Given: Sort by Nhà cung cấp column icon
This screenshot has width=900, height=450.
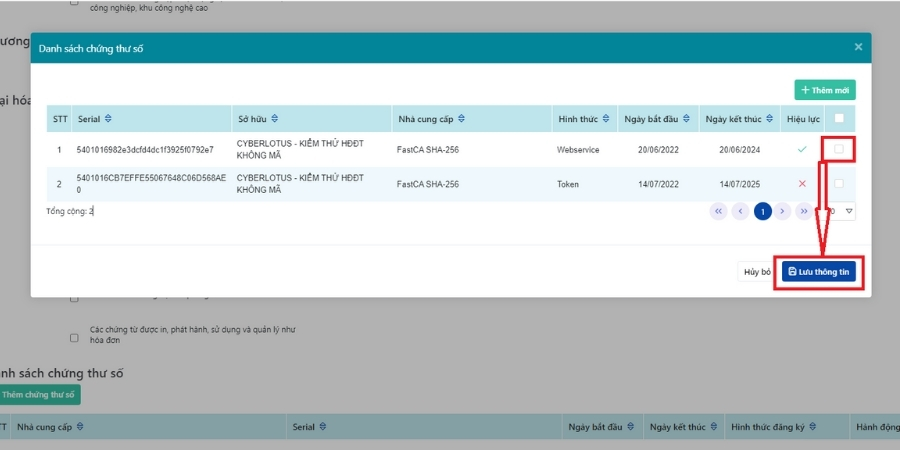Looking at the screenshot, I should (x=461, y=119).
